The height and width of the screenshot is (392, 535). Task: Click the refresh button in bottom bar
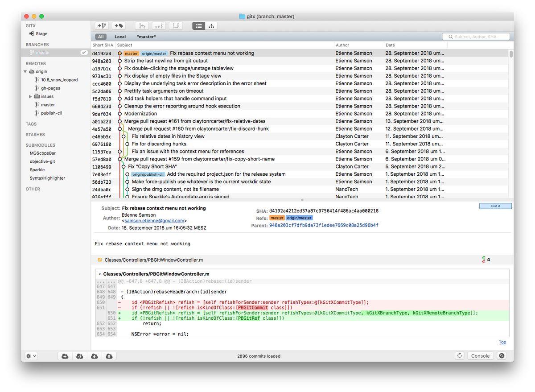tap(460, 356)
